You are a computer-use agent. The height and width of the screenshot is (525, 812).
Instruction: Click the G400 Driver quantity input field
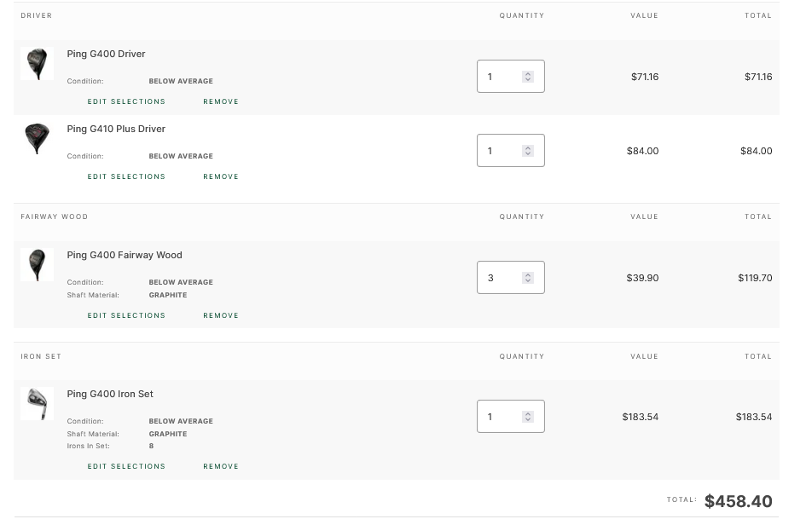(500, 77)
